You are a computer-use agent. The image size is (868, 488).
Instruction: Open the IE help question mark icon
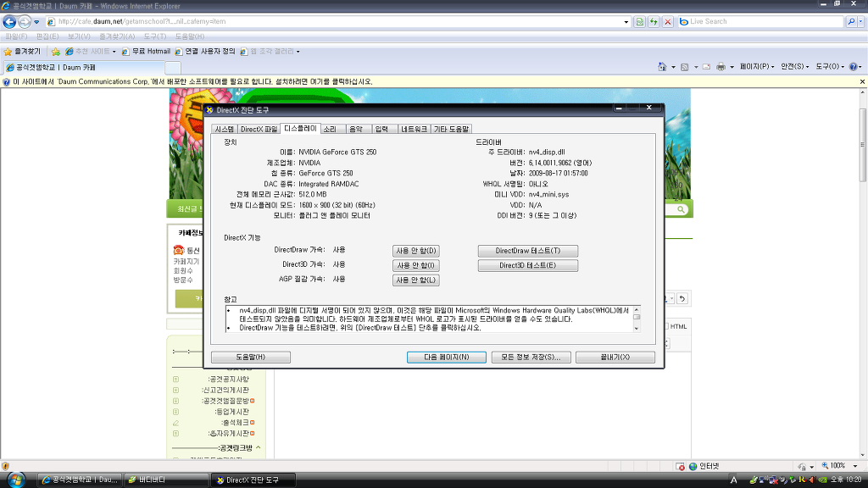pos(852,66)
